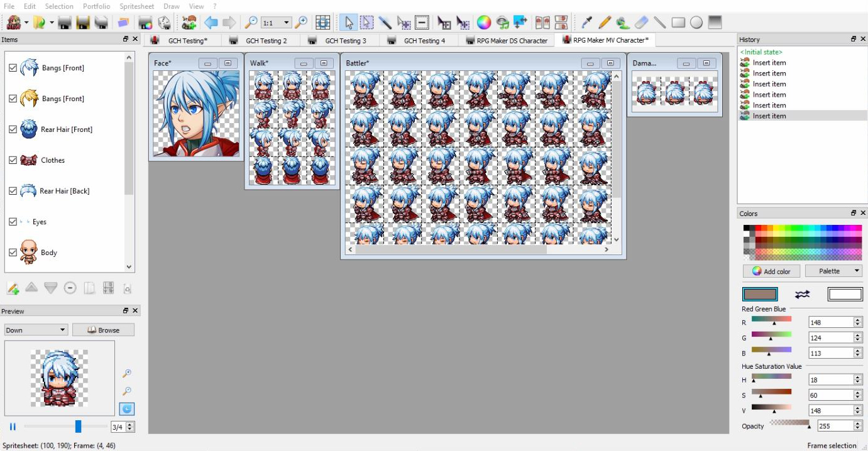Select the Eyedropper tool
The width and height of the screenshot is (868, 451).
coord(586,23)
